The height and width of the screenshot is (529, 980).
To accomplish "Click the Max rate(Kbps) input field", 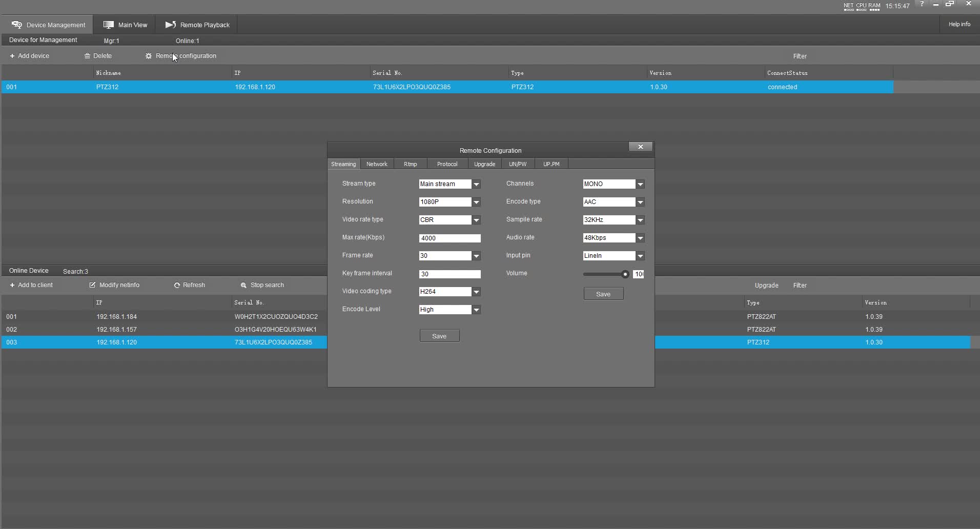I will coord(450,238).
